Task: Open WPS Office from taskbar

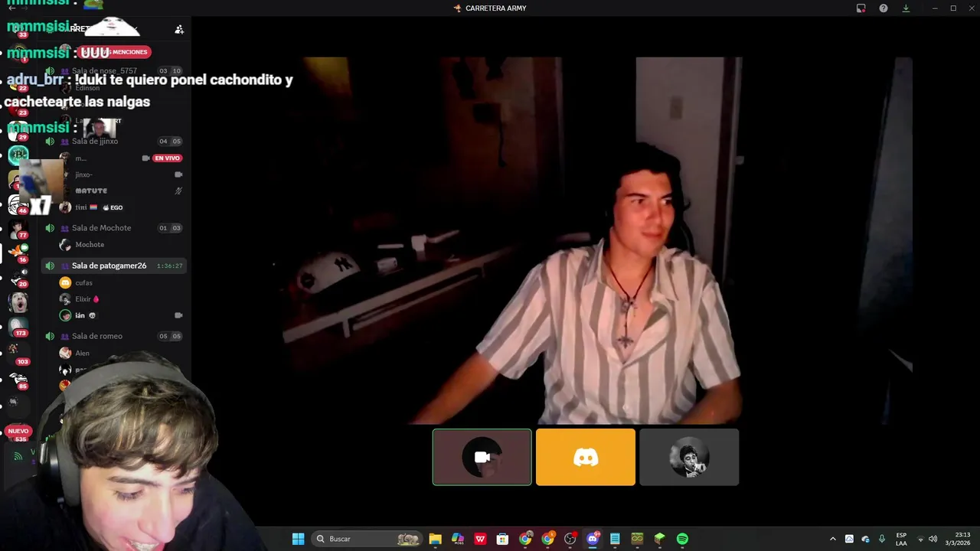Action: (x=480, y=539)
